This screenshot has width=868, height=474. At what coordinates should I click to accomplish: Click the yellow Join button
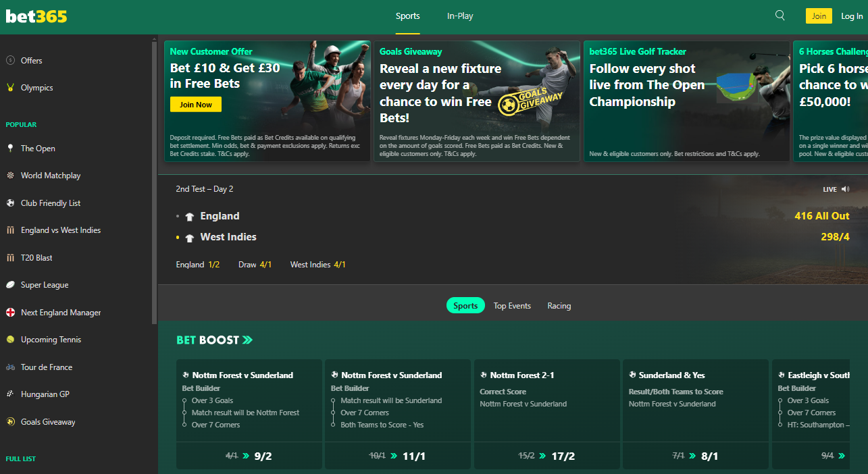coord(819,16)
